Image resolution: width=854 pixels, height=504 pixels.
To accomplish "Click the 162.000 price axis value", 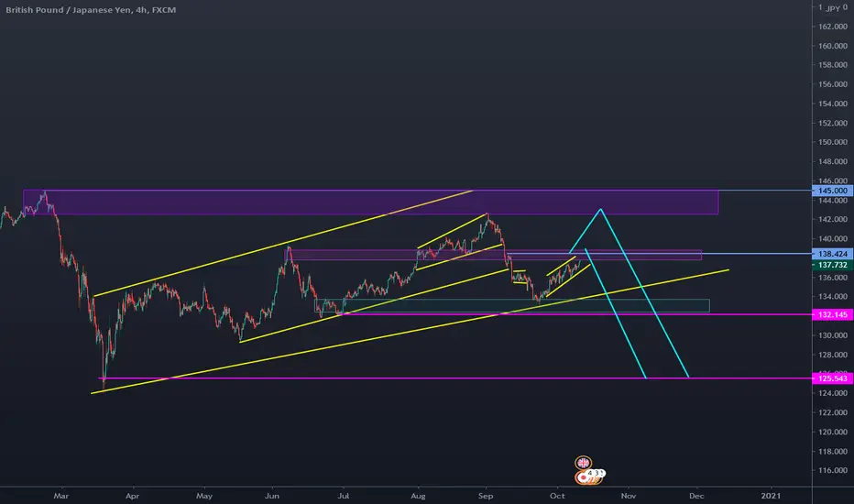I will [x=833, y=27].
